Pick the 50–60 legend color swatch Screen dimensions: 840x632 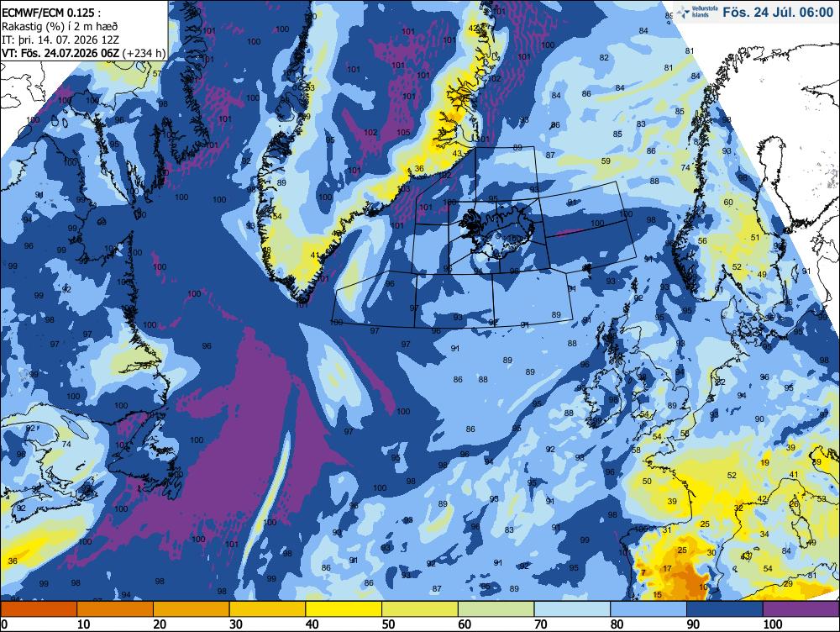click(x=419, y=609)
